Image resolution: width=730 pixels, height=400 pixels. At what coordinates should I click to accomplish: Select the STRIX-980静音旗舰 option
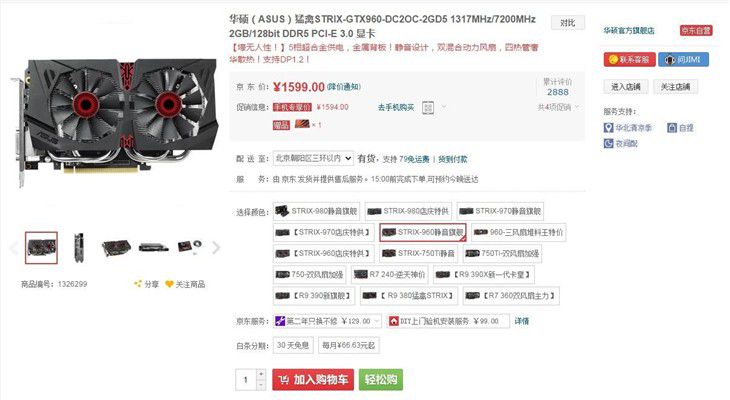[x=317, y=211]
